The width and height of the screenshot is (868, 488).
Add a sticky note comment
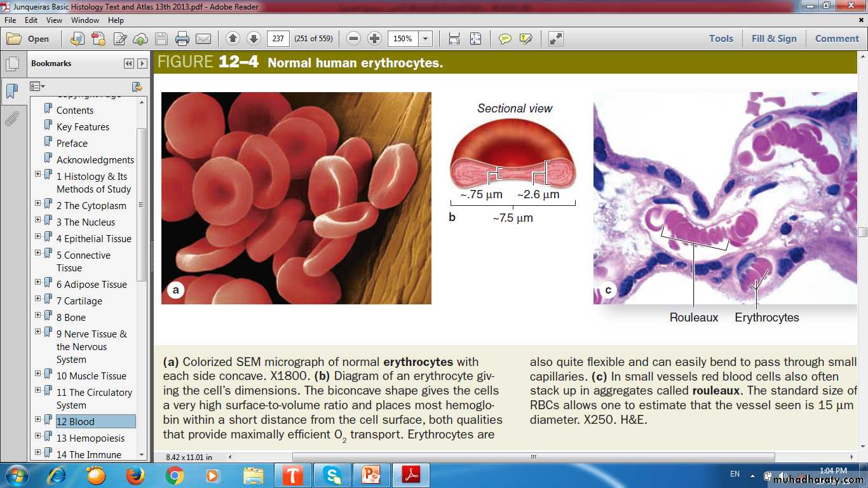coord(505,39)
